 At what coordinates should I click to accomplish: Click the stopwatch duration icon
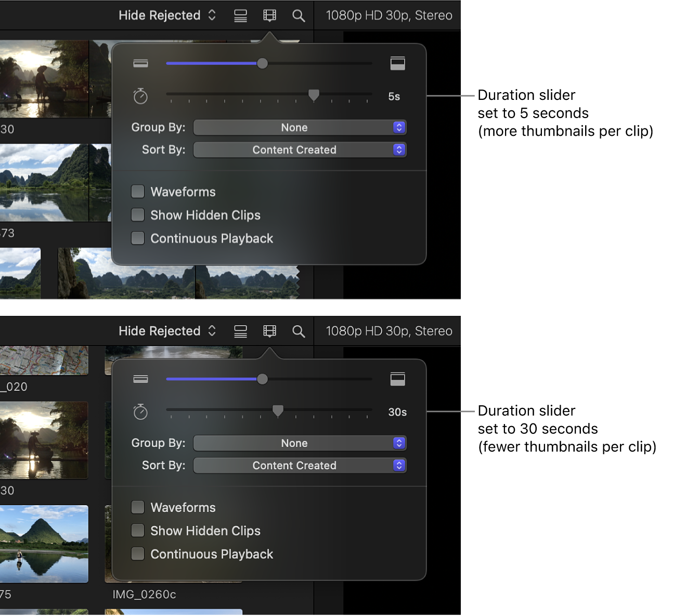tap(140, 96)
